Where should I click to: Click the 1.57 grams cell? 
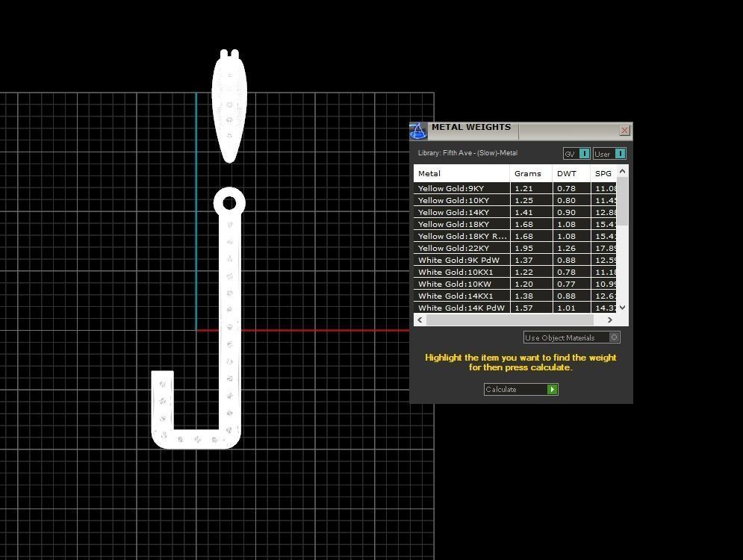pos(531,308)
